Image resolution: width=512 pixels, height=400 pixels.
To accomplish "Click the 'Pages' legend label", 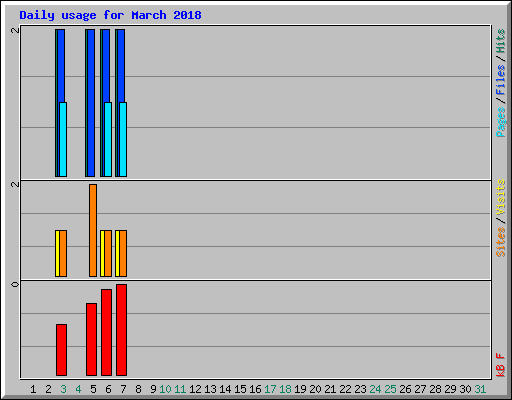I will point(501,122).
